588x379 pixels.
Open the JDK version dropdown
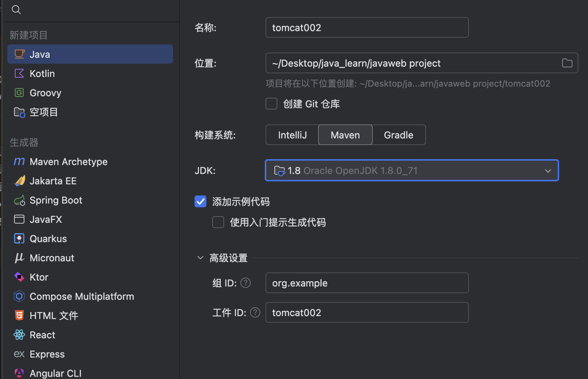click(412, 171)
